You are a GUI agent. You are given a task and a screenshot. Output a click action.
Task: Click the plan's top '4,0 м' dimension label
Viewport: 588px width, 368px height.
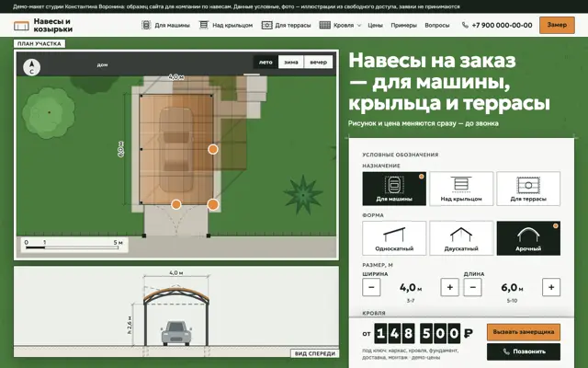pyautogui.click(x=176, y=77)
